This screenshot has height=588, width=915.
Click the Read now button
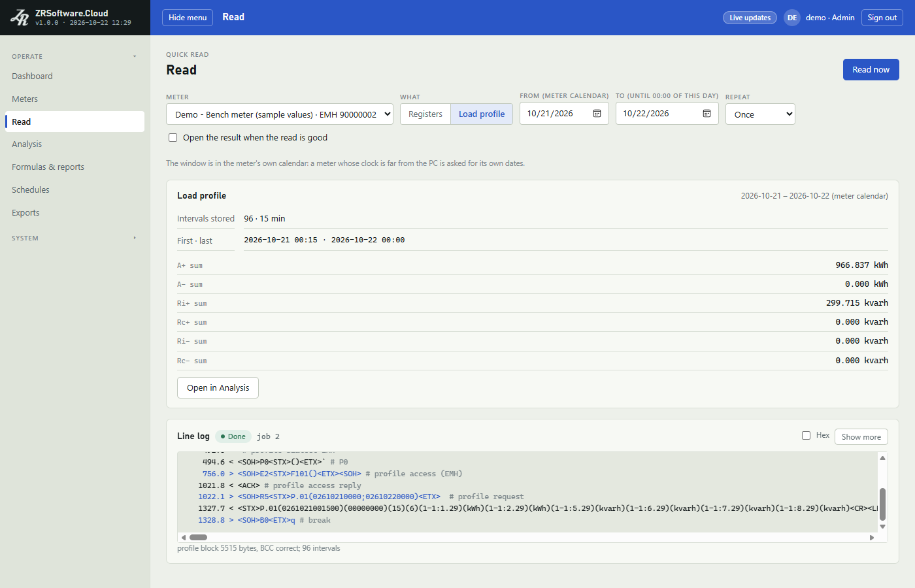coord(871,70)
